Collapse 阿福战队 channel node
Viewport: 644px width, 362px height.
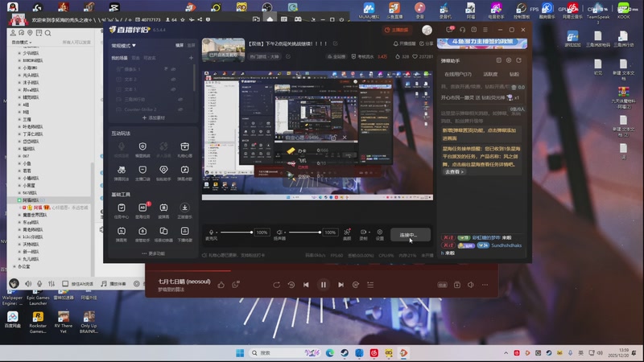(19, 200)
